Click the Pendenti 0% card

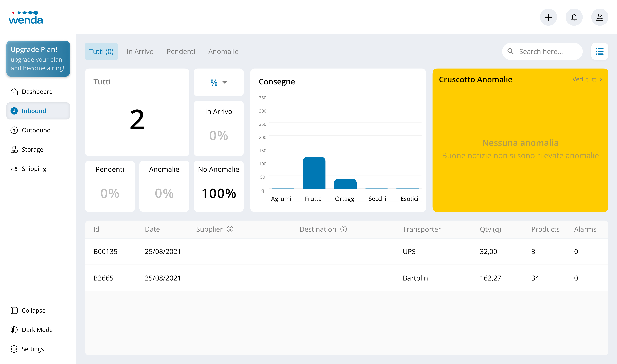tap(110, 186)
